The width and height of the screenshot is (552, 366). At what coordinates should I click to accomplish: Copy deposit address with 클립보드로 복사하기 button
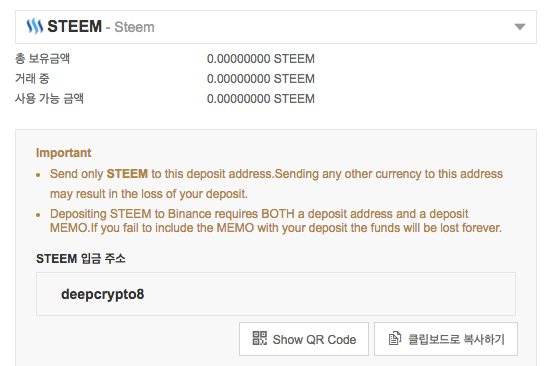click(x=446, y=339)
